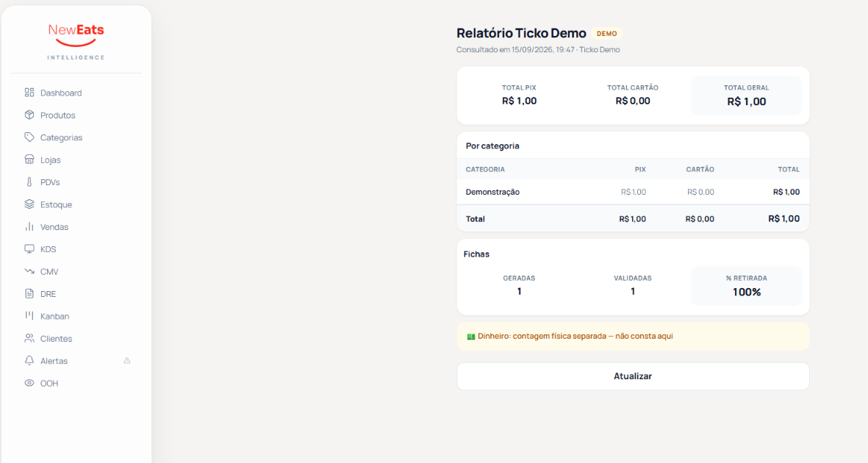The width and height of the screenshot is (868, 463).
Task: Click the Lojas storefront icon
Action: click(x=29, y=159)
